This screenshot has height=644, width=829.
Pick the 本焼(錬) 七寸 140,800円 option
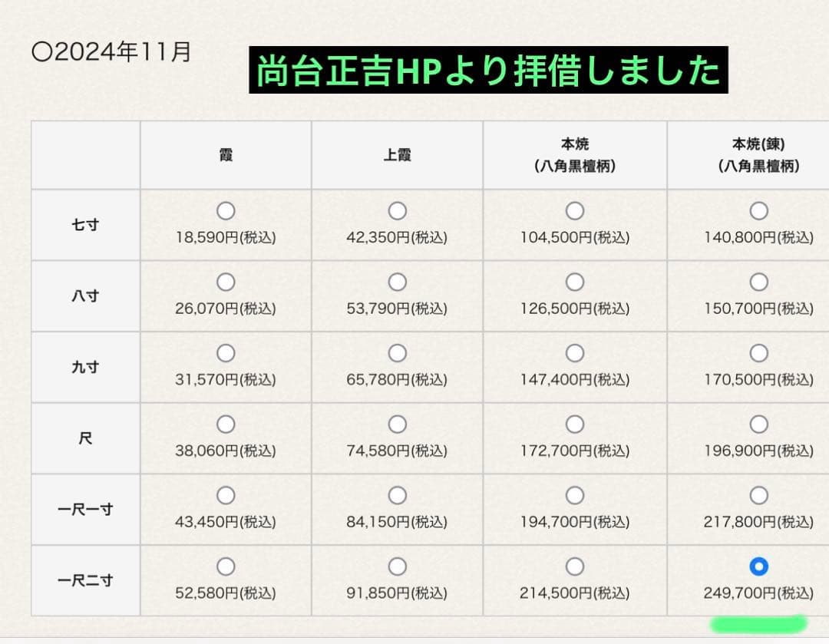[759, 210]
